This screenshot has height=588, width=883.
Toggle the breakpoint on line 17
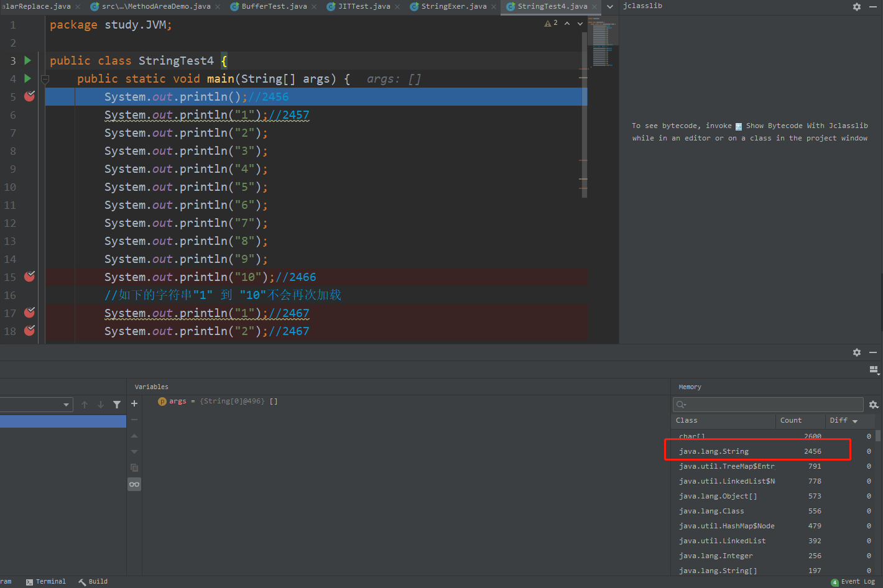click(x=29, y=313)
